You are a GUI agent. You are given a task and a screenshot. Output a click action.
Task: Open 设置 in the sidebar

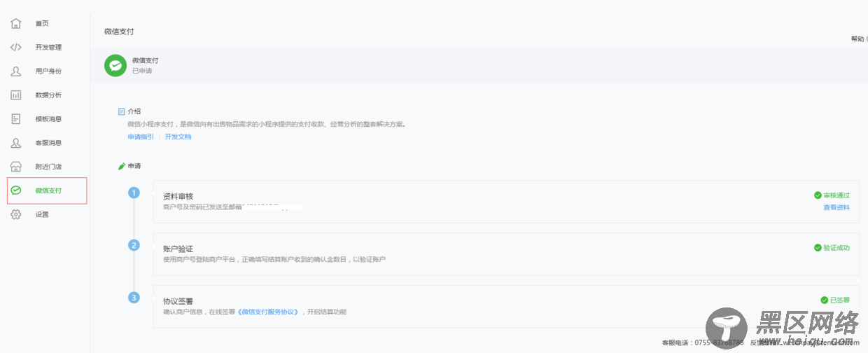tap(43, 214)
